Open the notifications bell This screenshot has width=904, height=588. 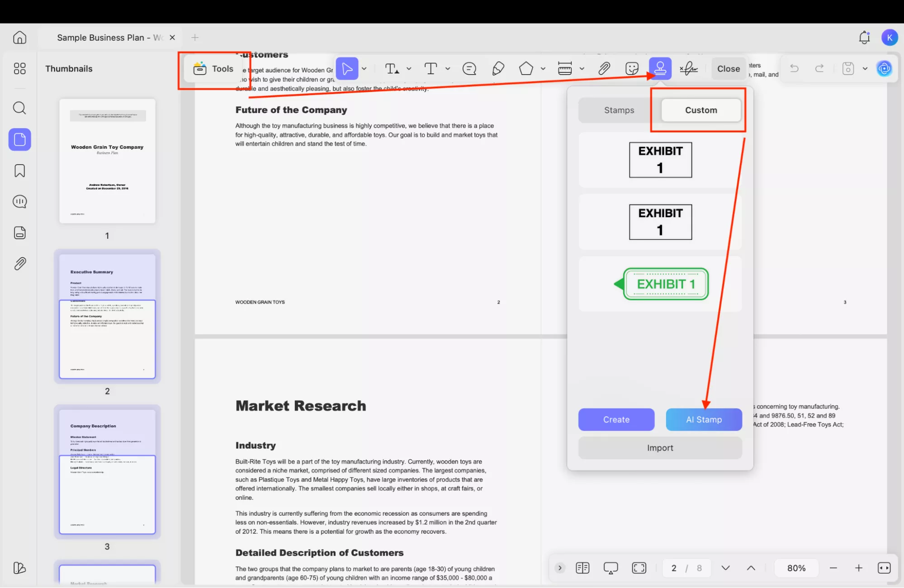(864, 38)
